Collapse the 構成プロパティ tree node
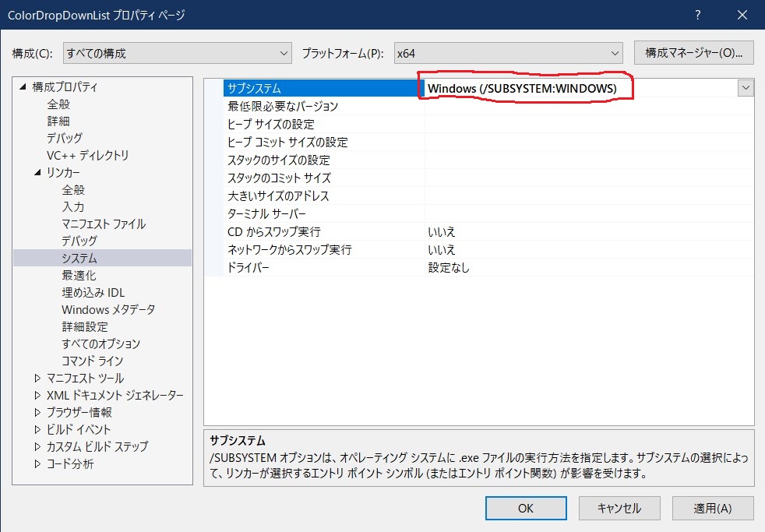Screen dimensions: 765x532 pyautogui.click(x=23, y=86)
